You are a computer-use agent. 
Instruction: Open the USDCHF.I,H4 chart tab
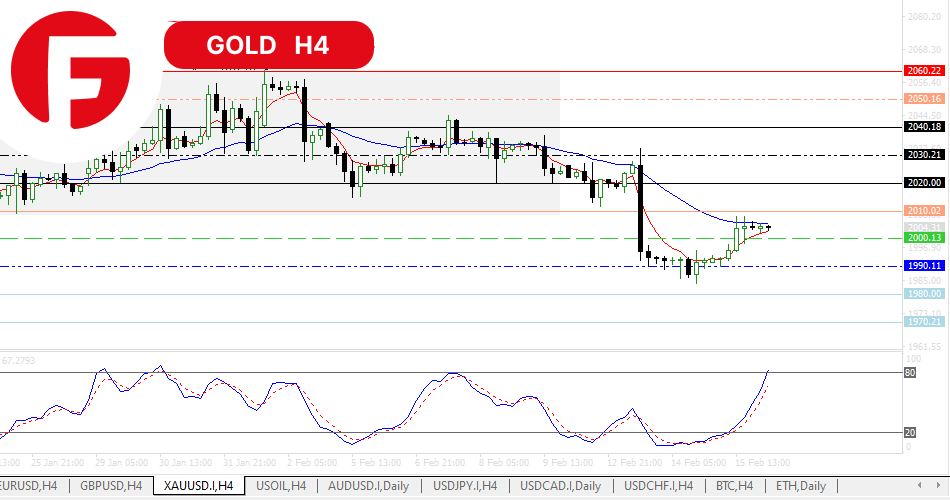pyautogui.click(x=660, y=486)
